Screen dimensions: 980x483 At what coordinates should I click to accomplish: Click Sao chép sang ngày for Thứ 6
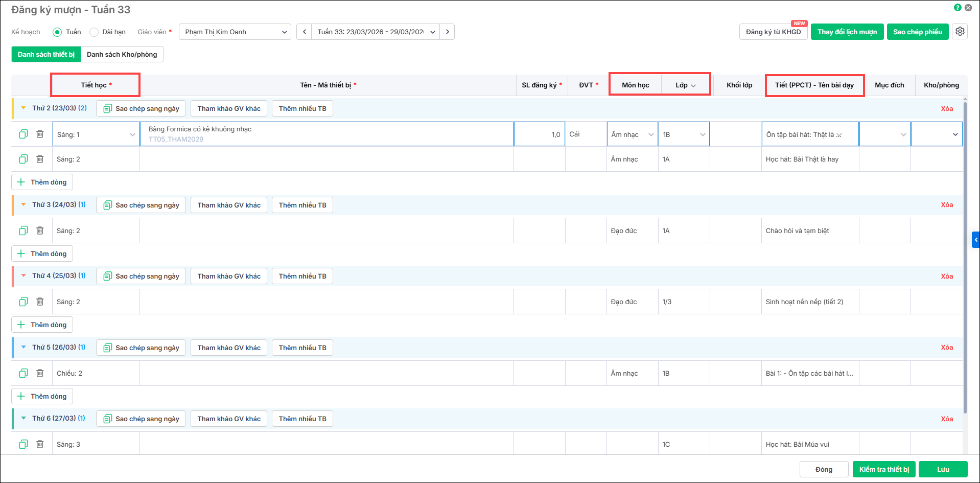pos(141,419)
